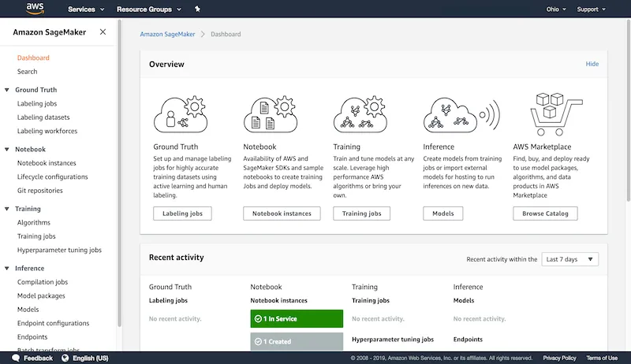Open the Services dropdown menu
Image resolution: width=631 pixels, height=364 pixels.
tap(86, 9)
